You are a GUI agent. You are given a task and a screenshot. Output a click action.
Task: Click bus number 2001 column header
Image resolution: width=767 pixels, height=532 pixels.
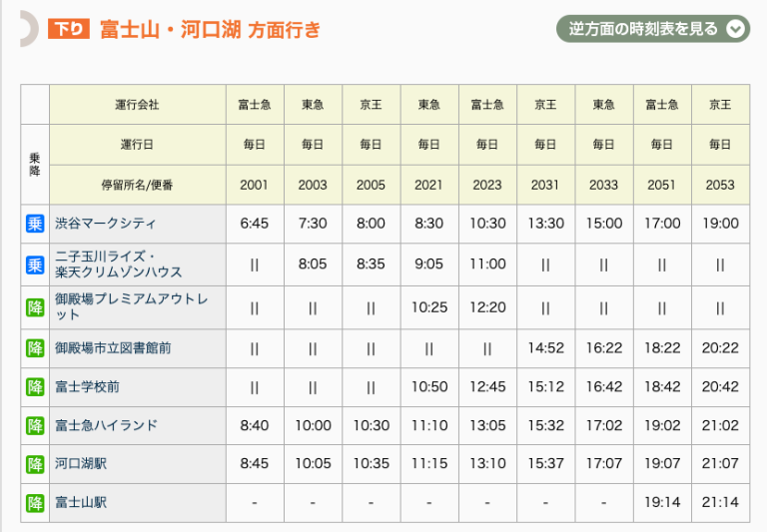point(255,185)
